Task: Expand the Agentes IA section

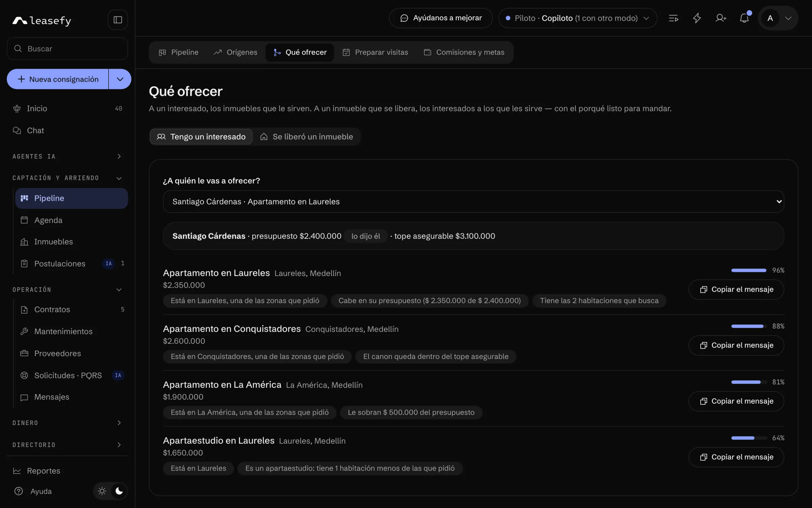Action: 67,156
